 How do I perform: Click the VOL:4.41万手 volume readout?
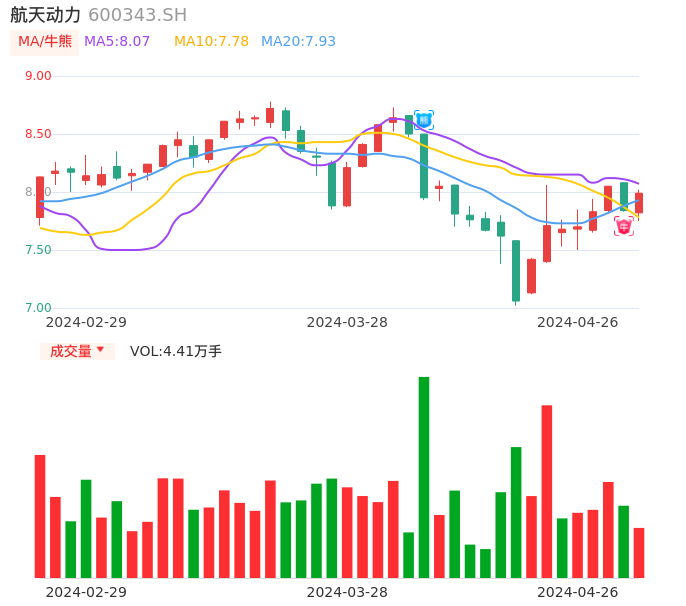(x=176, y=351)
